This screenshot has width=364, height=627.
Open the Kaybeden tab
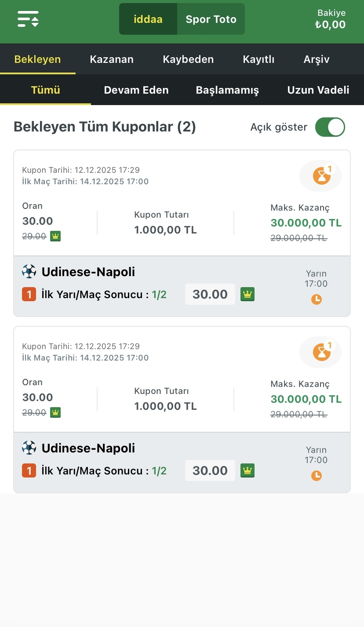(188, 59)
